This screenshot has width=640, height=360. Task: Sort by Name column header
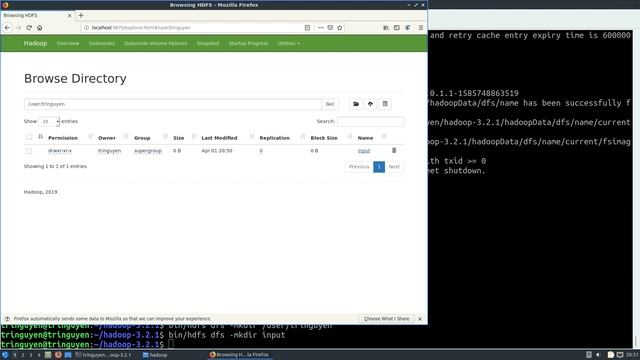pyautogui.click(x=365, y=138)
